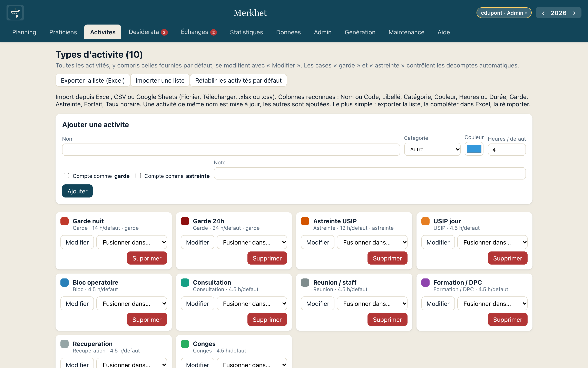
Task: Click USIP jour orange square
Action: click(425, 221)
